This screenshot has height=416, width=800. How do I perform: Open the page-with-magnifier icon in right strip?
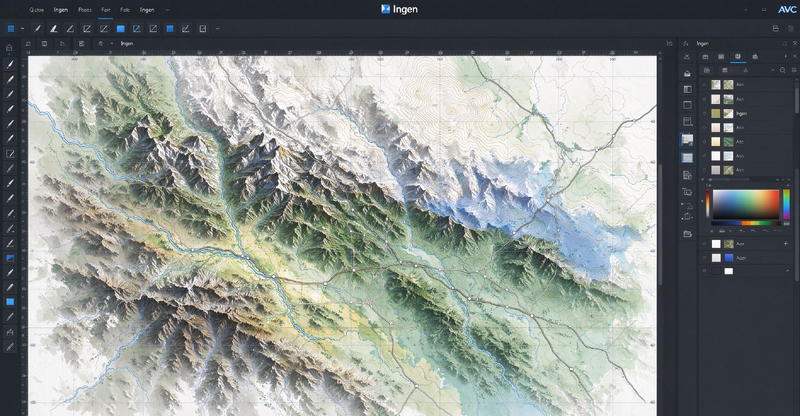coord(687,121)
